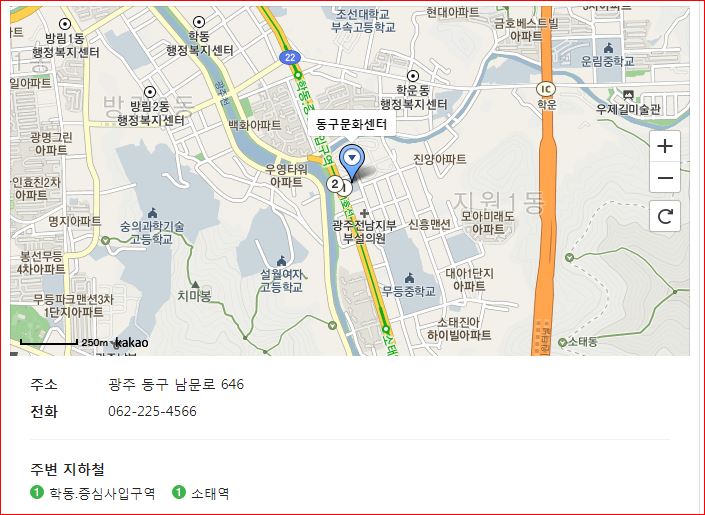The image size is (705, 515).
Task: Select the numbered 2 cluster marker
Action: [334, 184]
